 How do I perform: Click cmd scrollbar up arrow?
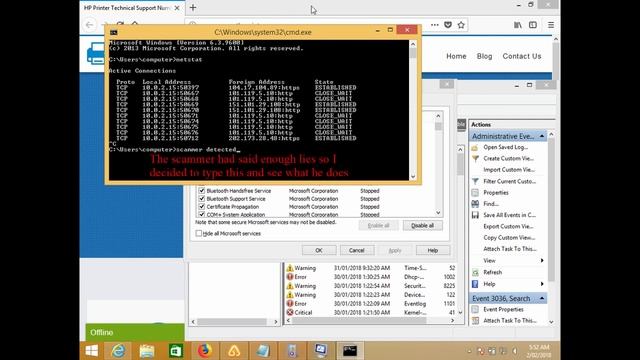click(x=413, y=44)
